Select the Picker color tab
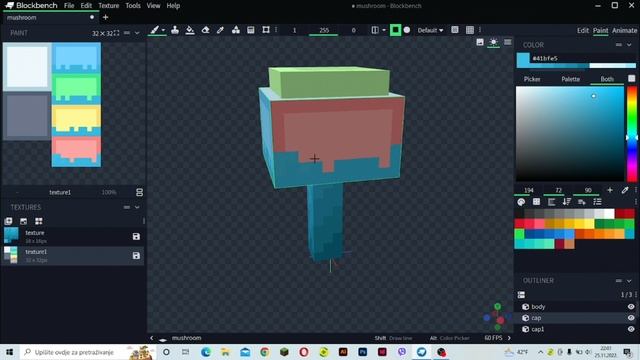Viewport: 640px width, 360px height. tap(532, 79)
